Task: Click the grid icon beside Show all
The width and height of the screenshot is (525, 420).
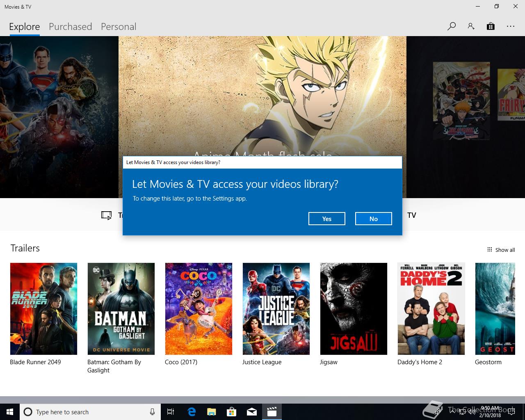Action: tap(489, 249)
